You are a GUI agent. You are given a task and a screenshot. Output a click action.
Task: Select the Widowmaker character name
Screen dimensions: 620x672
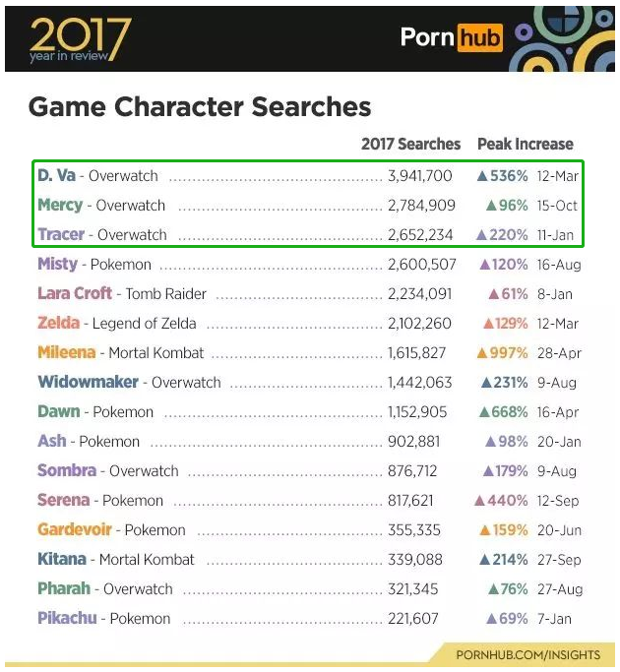point(88,382)
